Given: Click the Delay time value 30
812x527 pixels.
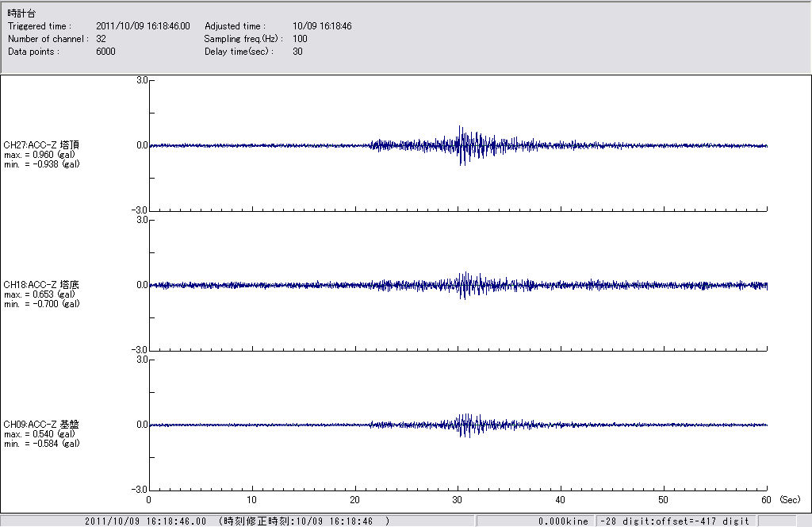Looking at the screenshot, I should [297, 52].
